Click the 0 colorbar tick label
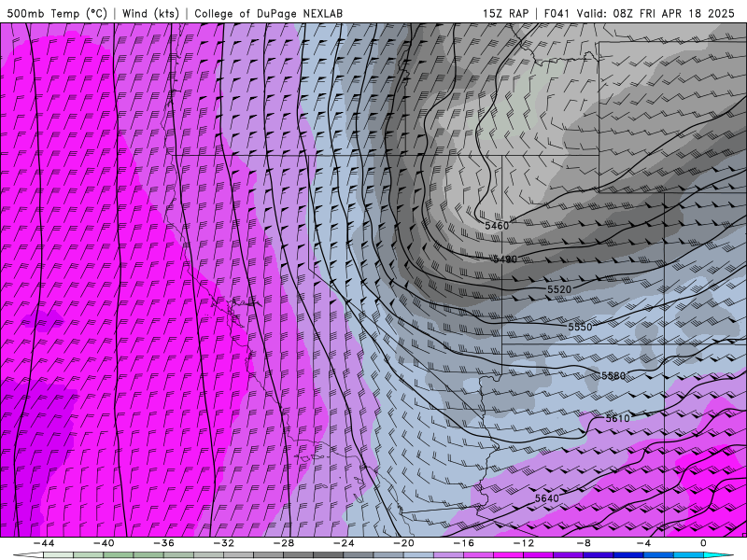 (x=704, y=543)
